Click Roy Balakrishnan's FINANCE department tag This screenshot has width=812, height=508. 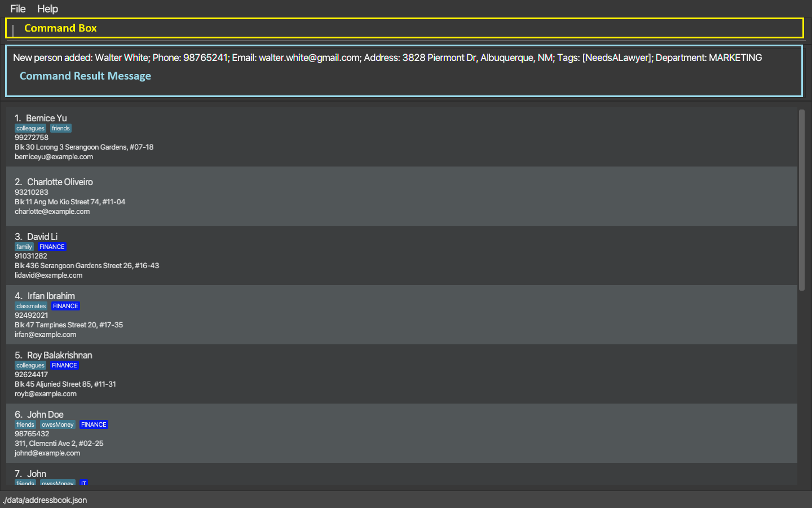click(x=64, y=365)
